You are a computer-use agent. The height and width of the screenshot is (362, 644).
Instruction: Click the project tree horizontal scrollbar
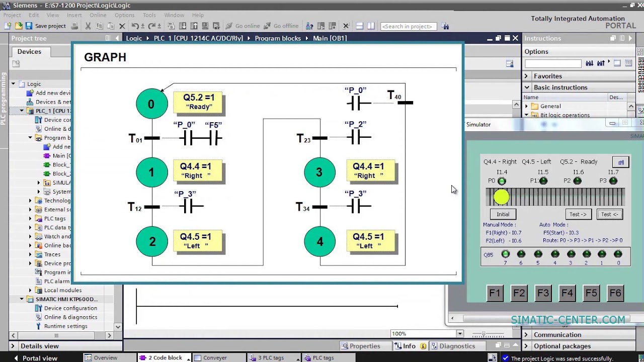click(56, 335)
